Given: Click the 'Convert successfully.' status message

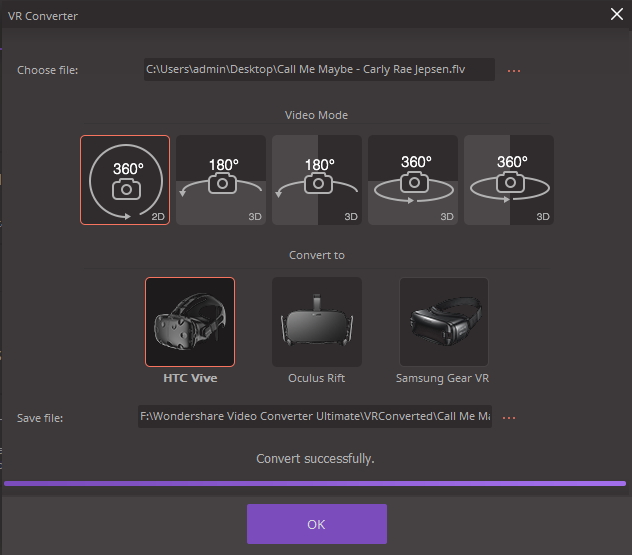Looking at the screenshot, I should pos(315,459).
